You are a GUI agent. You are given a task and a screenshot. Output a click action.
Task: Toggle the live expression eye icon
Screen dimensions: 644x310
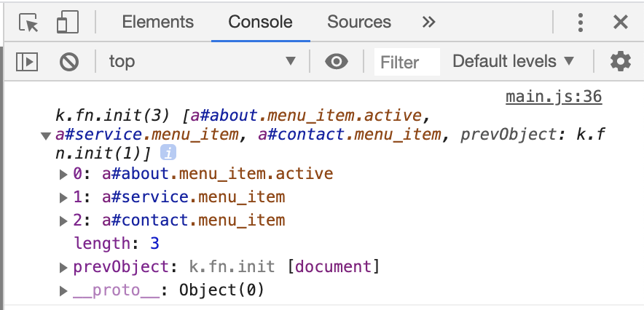click(x=336, y=62)
